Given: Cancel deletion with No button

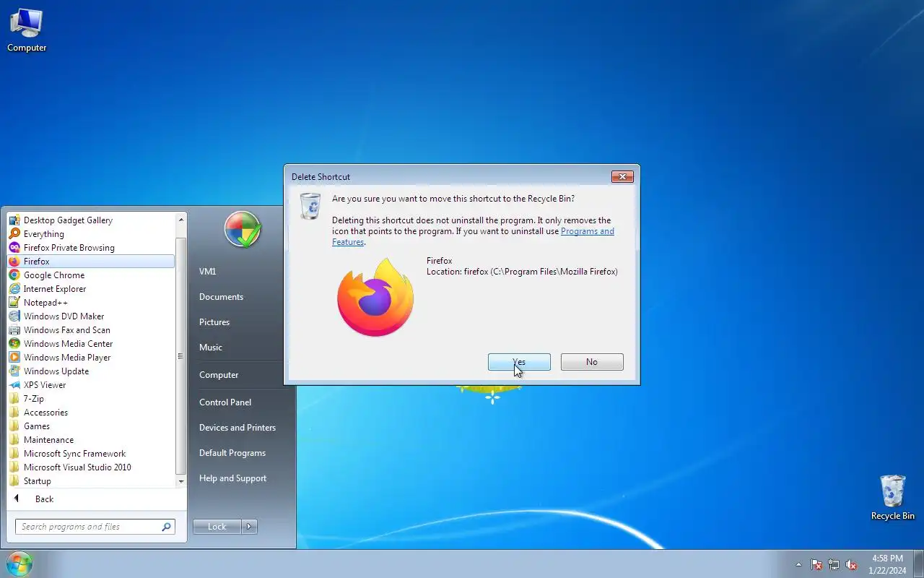Looking at the screenshot, I should click(592, 362).
